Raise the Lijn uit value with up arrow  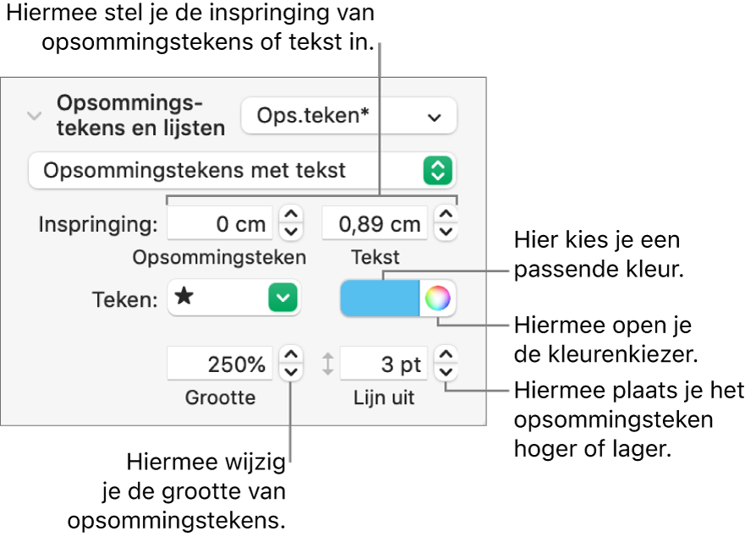click(x=446, y=355)
